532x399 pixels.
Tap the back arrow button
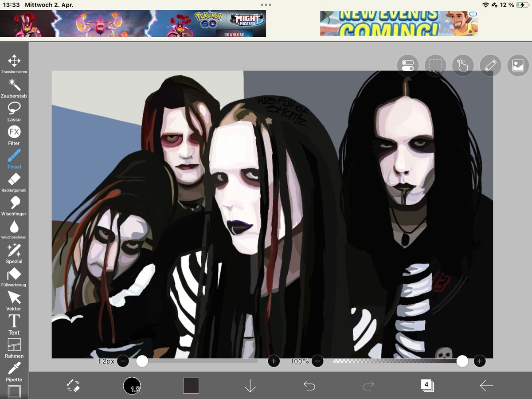486,386
